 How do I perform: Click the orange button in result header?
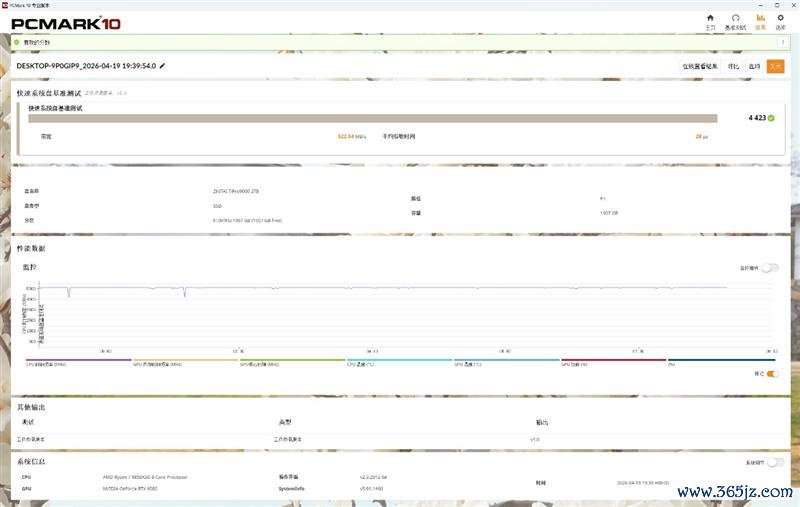(x=776, y=66)
